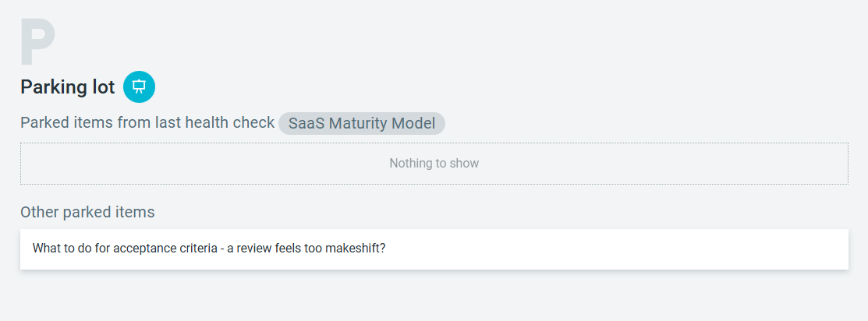Click the large grey P letter
The image size is (868, 321).
point(37,44)
